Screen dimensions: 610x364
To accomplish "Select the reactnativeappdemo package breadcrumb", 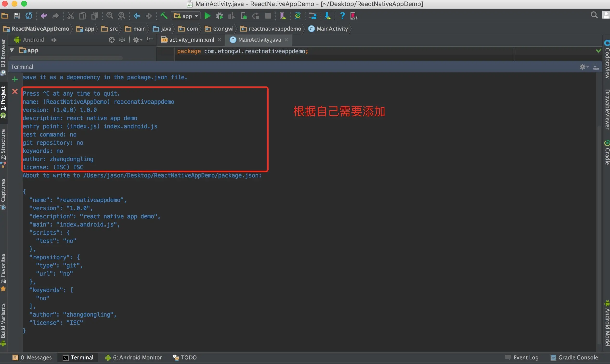I will coord(271,29).
